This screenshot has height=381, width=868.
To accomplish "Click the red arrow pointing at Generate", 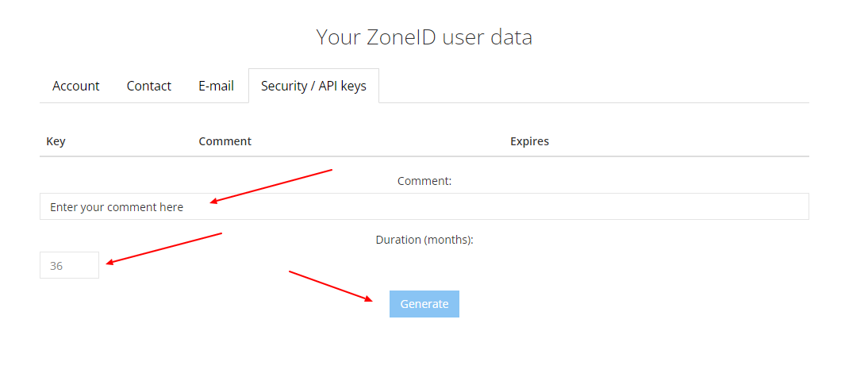I will click(330, 286).
